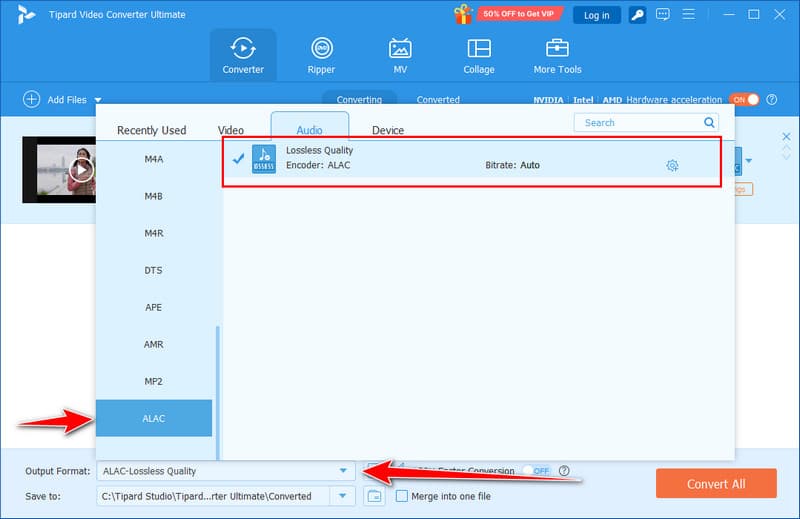Choose APE in the format list
The image size is (800, 519).
[x=154, y=307]
